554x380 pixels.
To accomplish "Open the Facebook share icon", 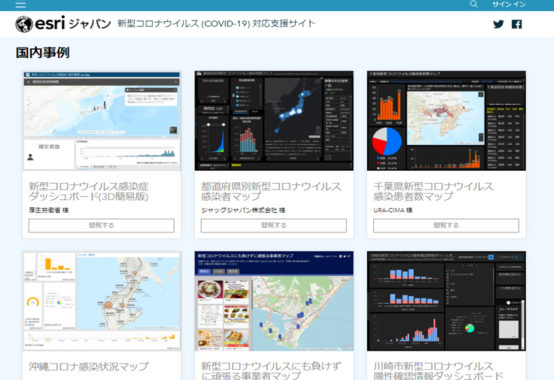I will (x=517, y=24).
